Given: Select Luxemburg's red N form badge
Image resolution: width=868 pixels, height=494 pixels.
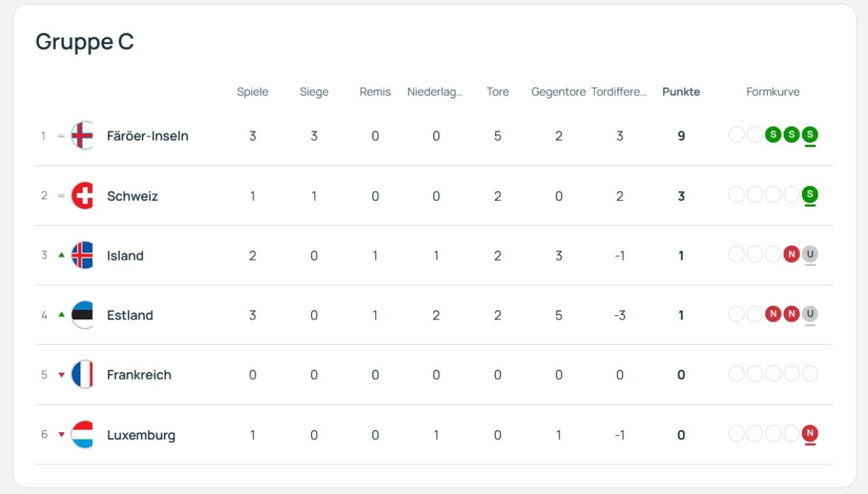Looking at the screenshot, I should 810,433.
